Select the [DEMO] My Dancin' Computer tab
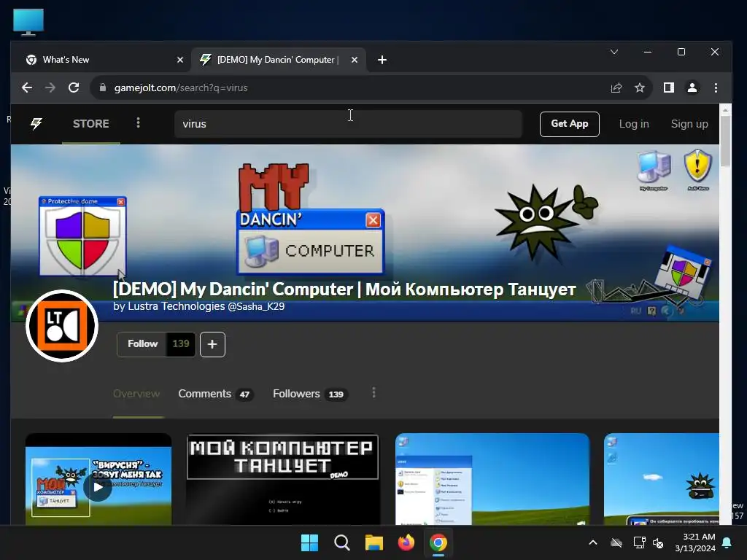The width and height of the screenshot is (747, 560). [x=277, y=60]
